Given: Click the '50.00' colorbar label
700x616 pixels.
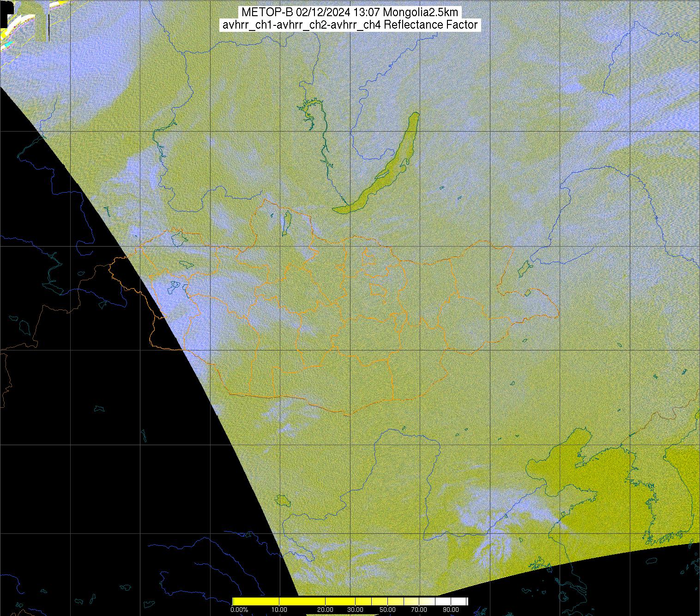Looking at the screenshot, I should (x=388, y=610).
